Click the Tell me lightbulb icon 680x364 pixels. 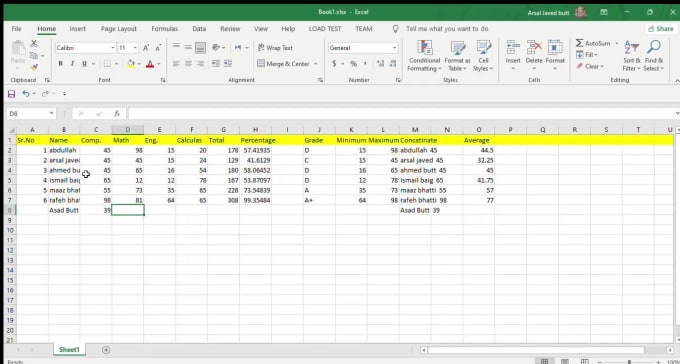click(395, 29)
